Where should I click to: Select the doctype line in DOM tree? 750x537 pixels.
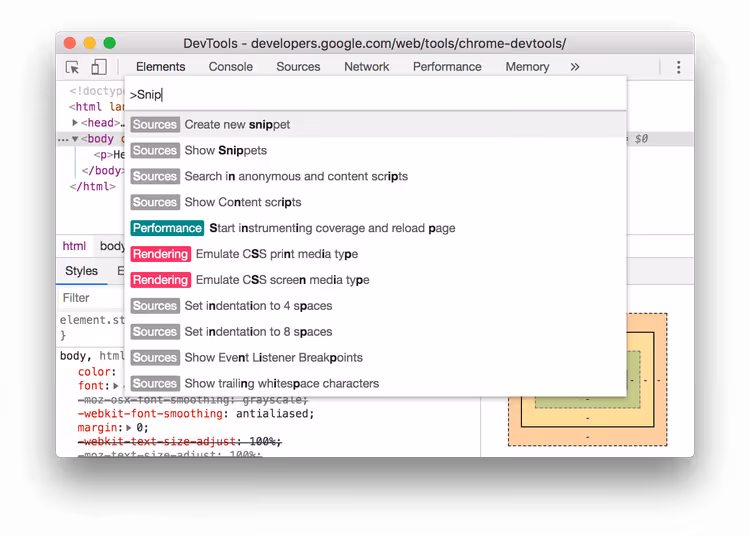point(97,91)
